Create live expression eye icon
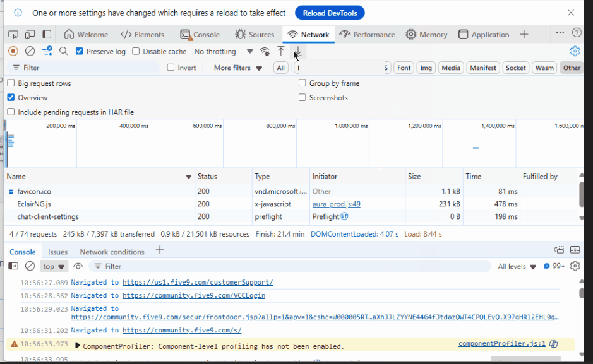The image size is (593, 364). point(78,266)
